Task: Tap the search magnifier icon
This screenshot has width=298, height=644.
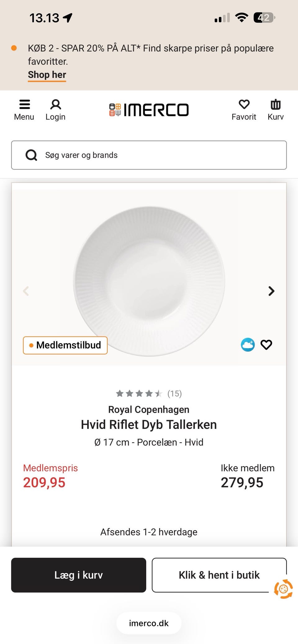Action: 31,155
